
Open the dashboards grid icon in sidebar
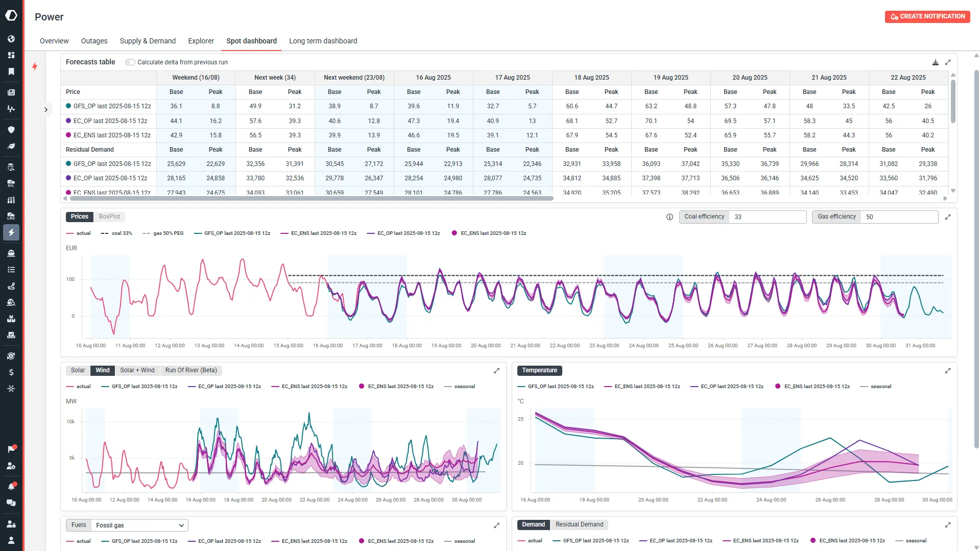coord(11,55)
